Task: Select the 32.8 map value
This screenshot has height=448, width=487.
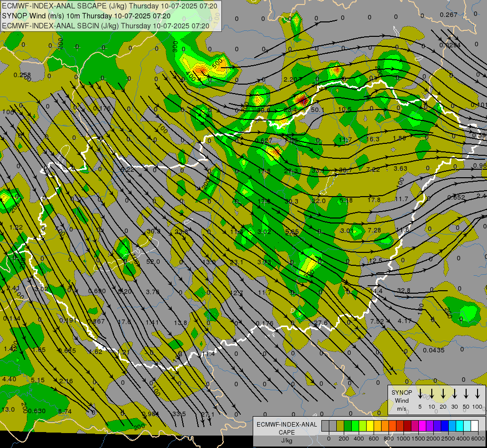Action: pos(404,290)
